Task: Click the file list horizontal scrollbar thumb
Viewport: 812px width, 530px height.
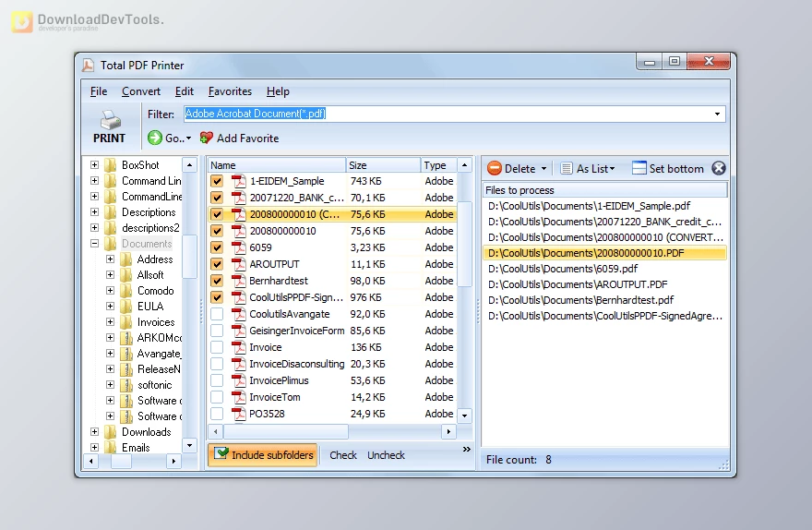Action: point(286,431)
